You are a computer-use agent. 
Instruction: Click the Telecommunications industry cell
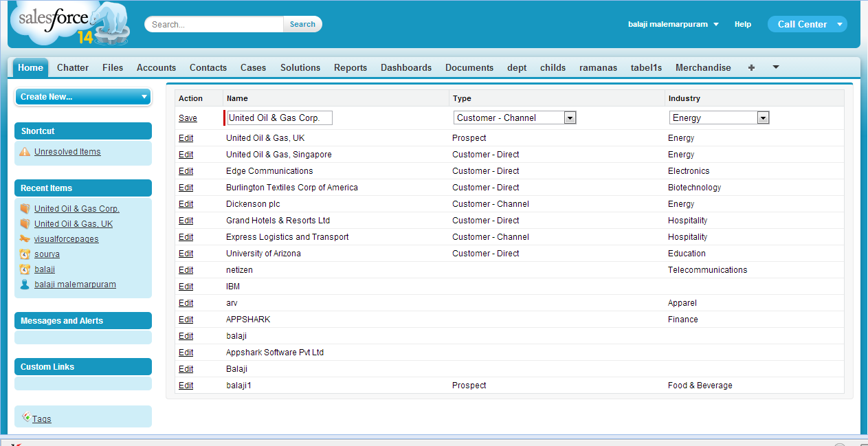tap(707, 270)
